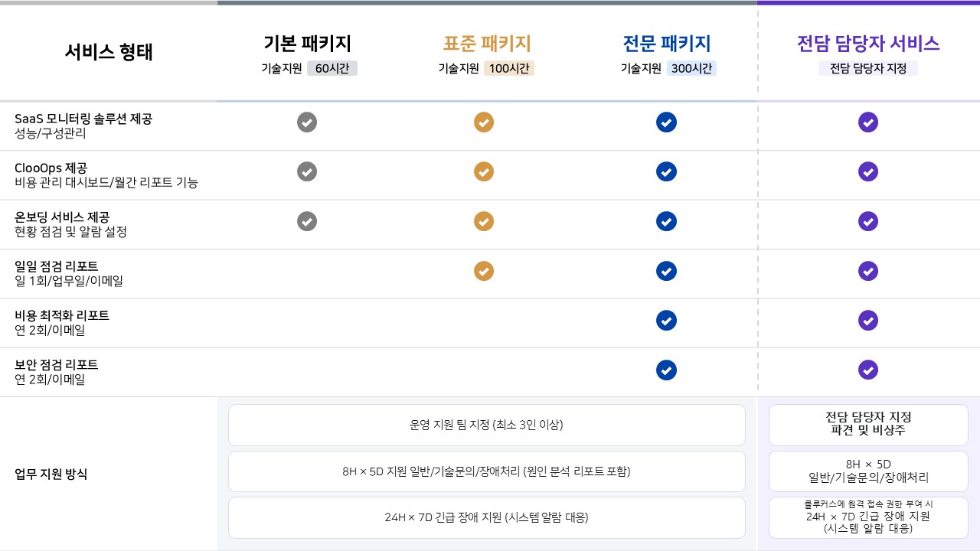Open the 전담 담당자 서비스 heading
This screenshot has width=980, height=551.
(x=868, y=44)
